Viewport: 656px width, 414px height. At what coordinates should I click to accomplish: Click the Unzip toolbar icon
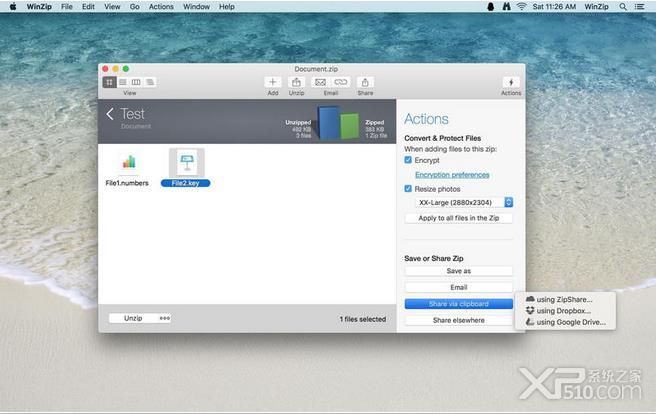(x=296, y=82)
